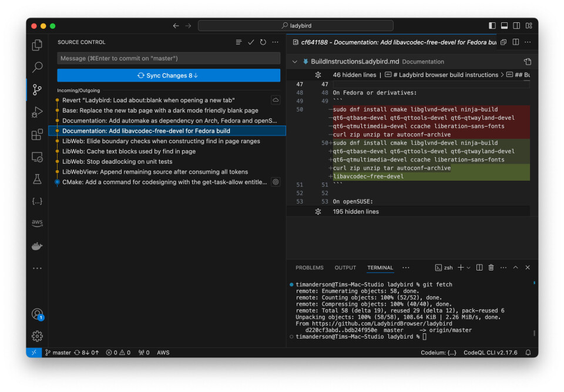
Task: Show more panel tabs ellipsis
Action: coord(406,268)
